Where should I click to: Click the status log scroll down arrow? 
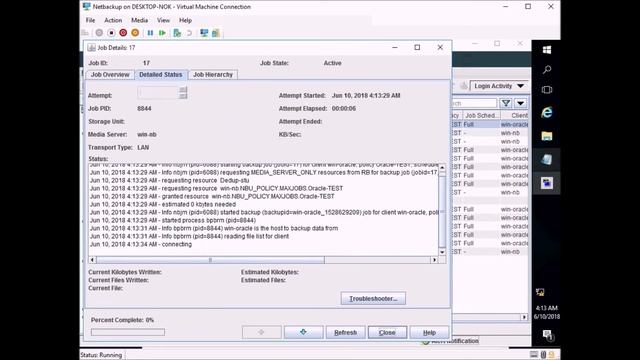tap(442, 252)
